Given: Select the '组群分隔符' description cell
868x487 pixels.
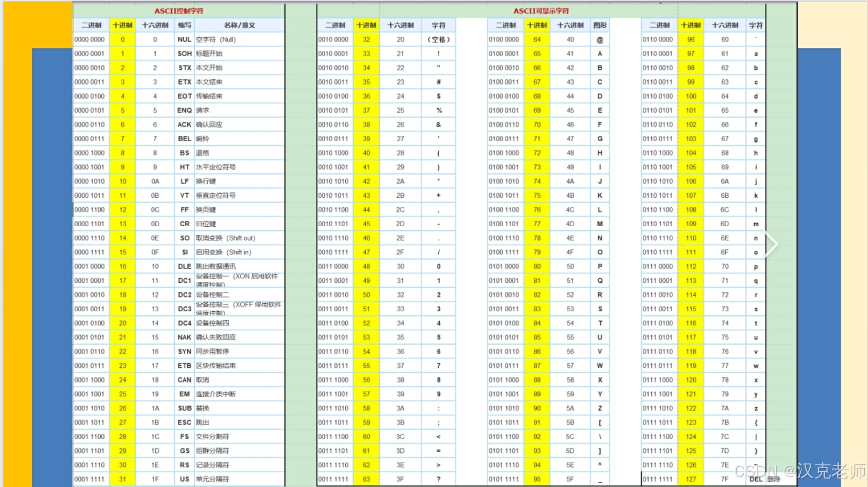Looking at the screenshot, I should pyautogui.click(x=239, y=450).
